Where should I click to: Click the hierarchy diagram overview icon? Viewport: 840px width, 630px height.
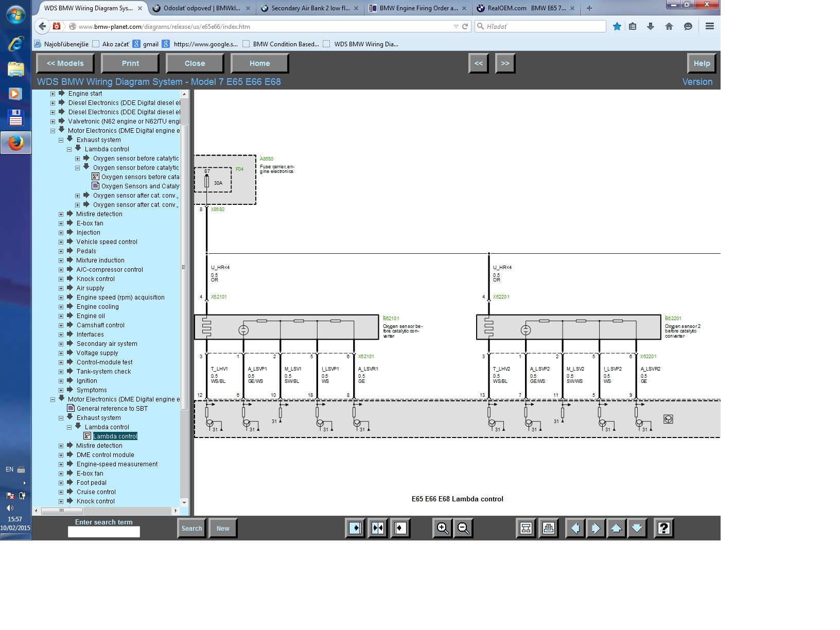click(526, 528)
